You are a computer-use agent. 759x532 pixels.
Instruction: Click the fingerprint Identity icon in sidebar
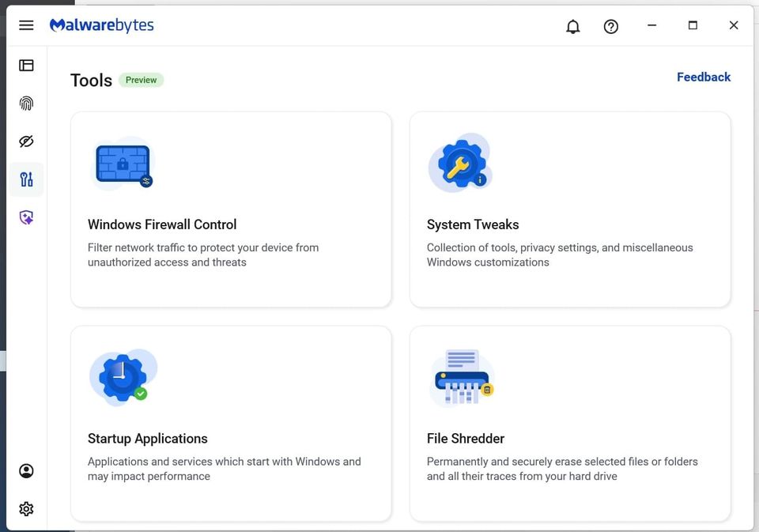point(26,103)
